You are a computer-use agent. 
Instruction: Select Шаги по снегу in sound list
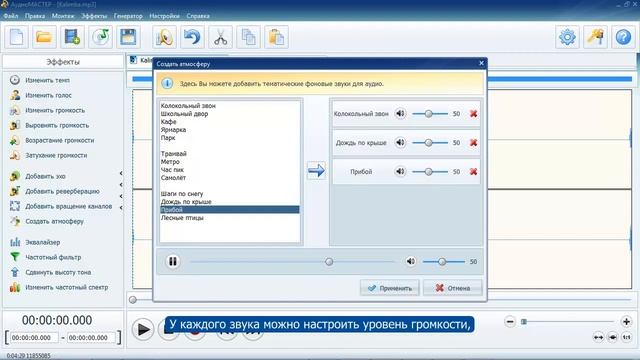[x=182, y=193]
